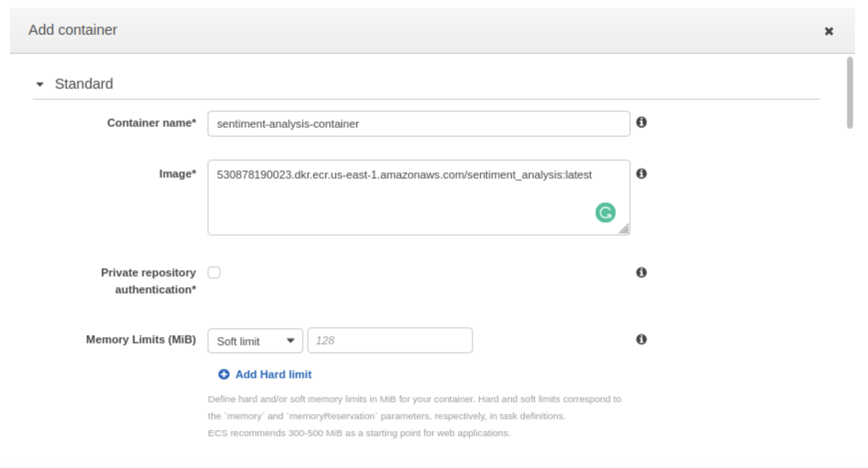Viewport: 868px width, 468px height.
Task: Click the Add Hard limit link
Action: 273,374
